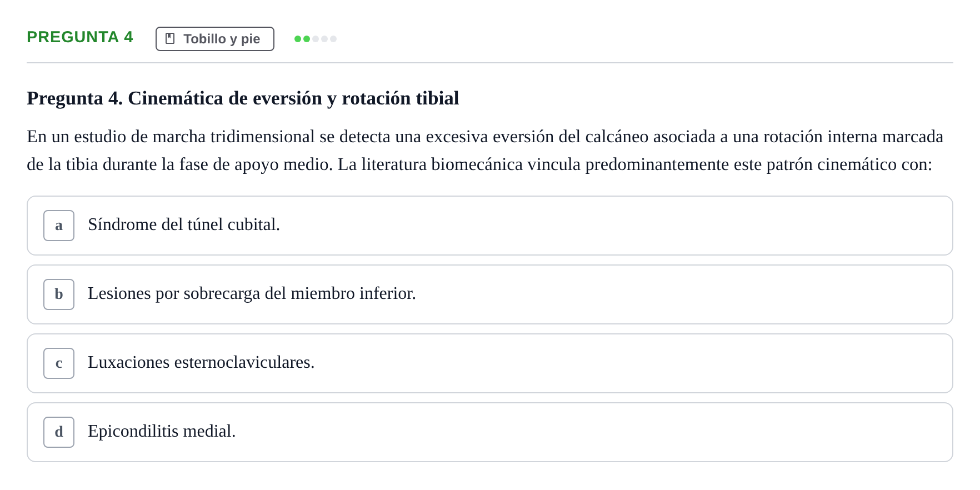Choose answer b: Lesiones por sobrecarga
This screenshot has height=490, width=980.
tap(490, 294)
